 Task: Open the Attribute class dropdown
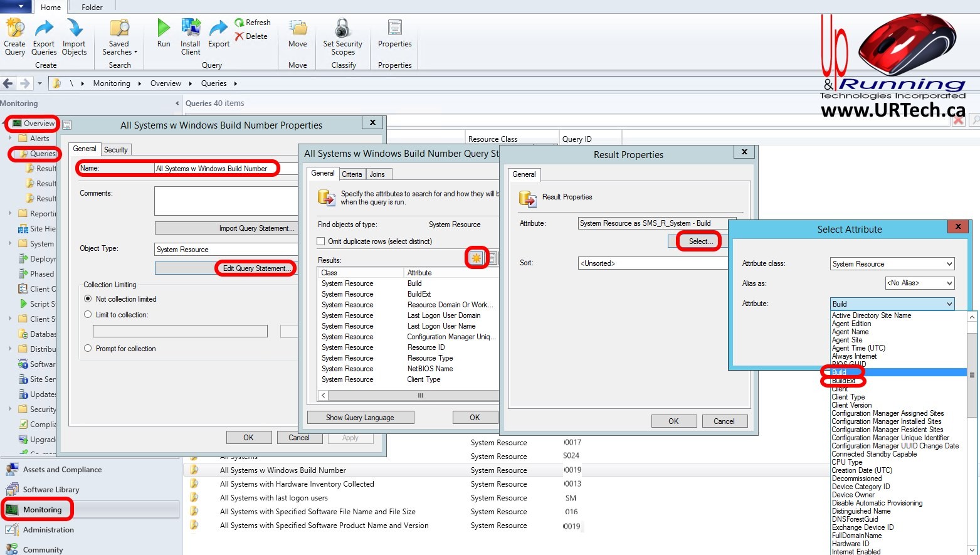[892, 264]
